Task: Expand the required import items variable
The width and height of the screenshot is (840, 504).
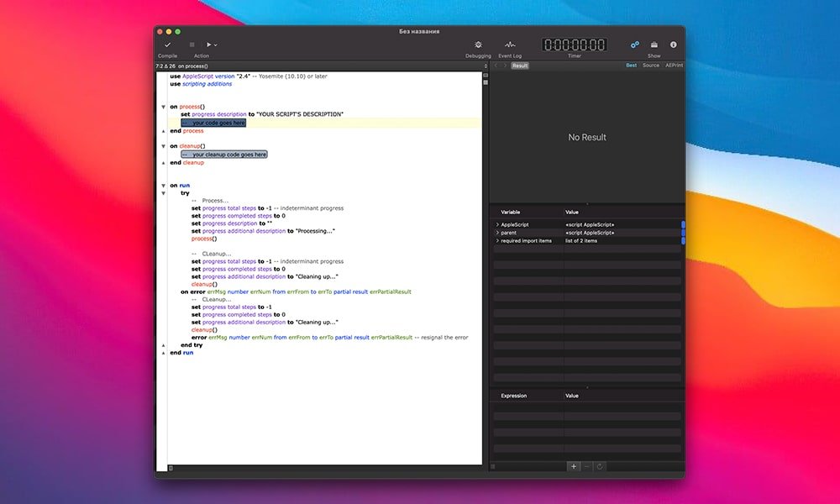Action: click(x=497, y=241)
